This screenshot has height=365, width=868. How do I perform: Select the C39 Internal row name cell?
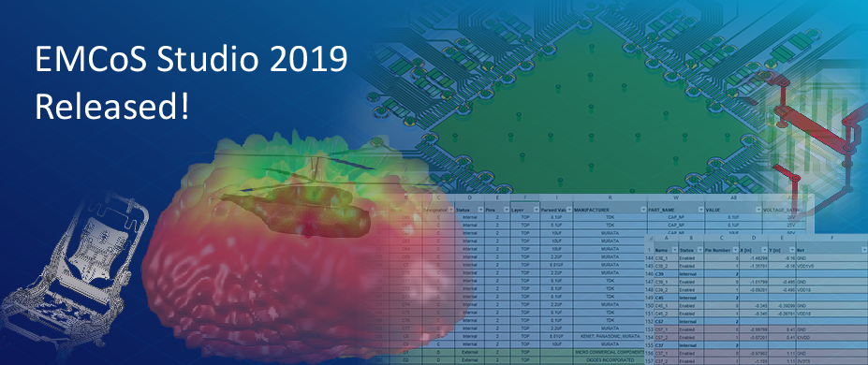(x=667, y=273)
